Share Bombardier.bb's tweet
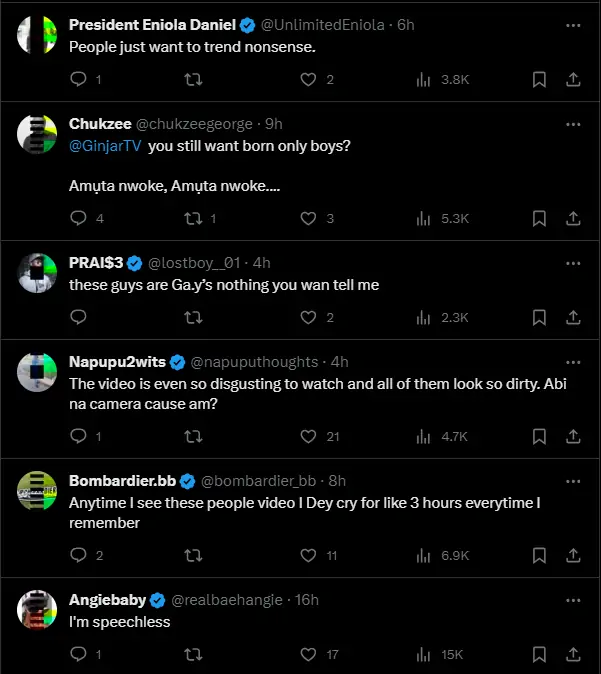Viewport: 601px width, 674px height. 573,555
